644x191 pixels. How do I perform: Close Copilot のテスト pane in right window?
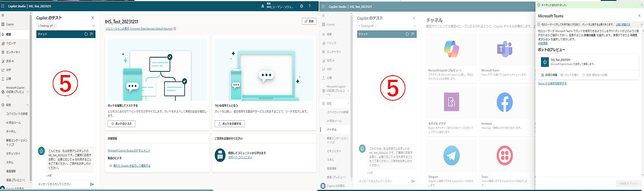pos(414,18)
